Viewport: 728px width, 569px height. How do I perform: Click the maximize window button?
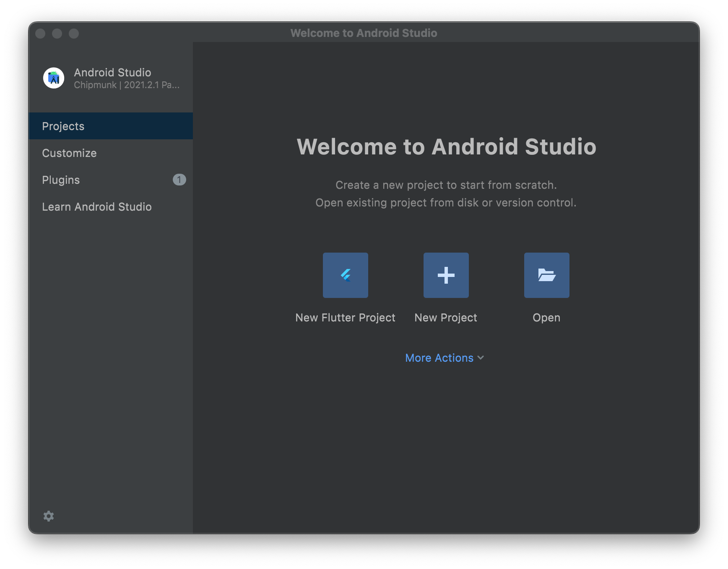coord(74,33)
